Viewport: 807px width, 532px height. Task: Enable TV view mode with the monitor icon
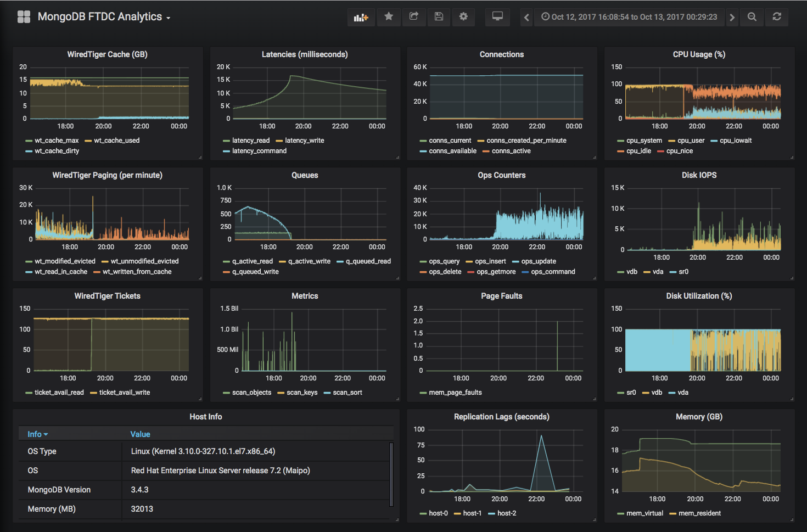tap(497, 16)
